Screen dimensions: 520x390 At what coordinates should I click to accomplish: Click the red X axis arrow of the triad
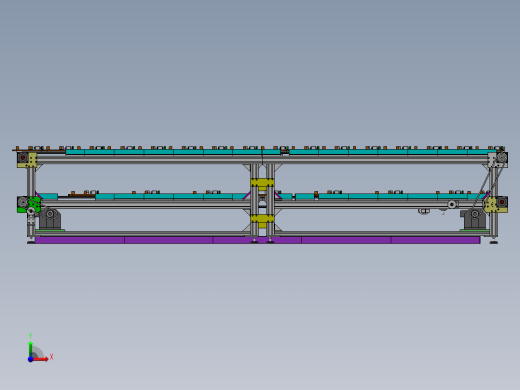[41, 359]
